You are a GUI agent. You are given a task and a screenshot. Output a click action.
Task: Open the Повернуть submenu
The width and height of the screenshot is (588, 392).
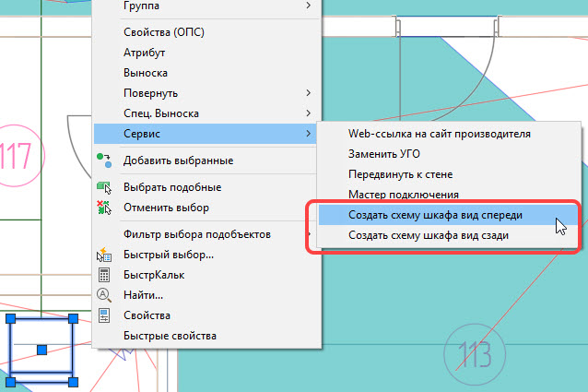pos(206,93)
